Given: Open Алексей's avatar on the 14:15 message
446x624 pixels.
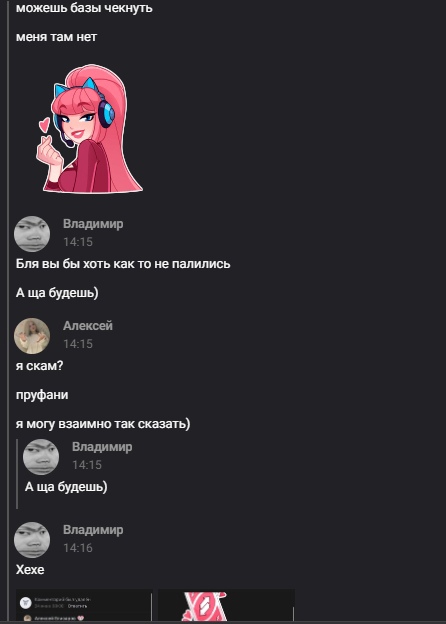Looking at the screenshot, I should point(32,336).
